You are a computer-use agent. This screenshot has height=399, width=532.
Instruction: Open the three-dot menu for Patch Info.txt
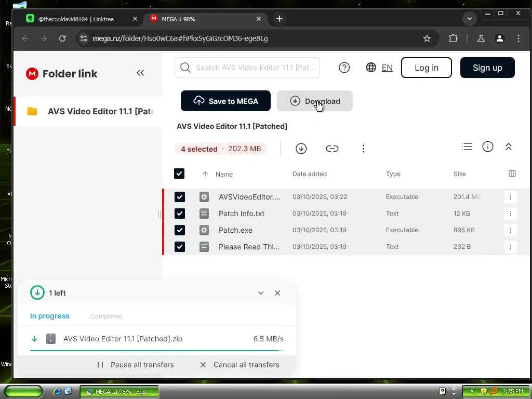click(510, 214)
